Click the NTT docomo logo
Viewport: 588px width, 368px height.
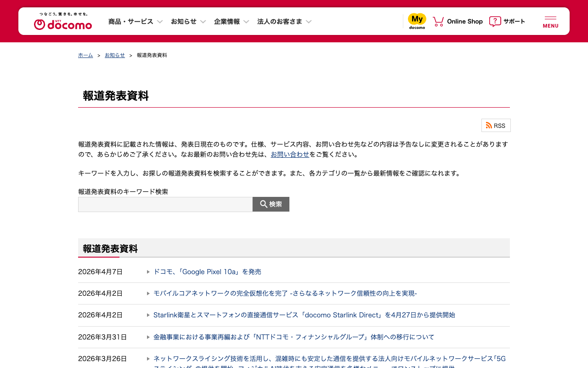pyautogui.click(x=63, y=21)
